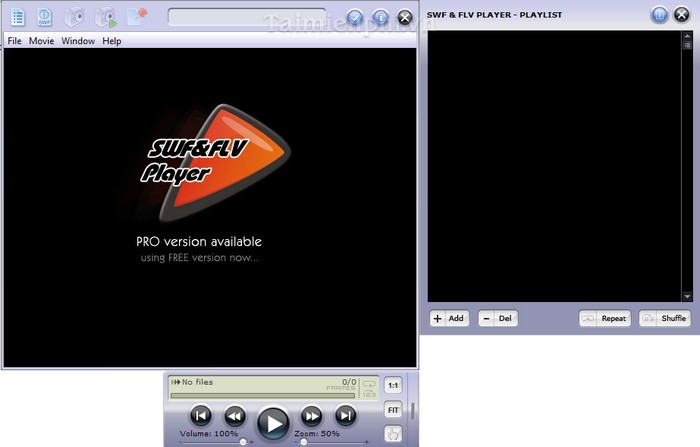Open the playlist icon in the player toolbar
Viewport: 700px width, 447px height.
point(18,17)
